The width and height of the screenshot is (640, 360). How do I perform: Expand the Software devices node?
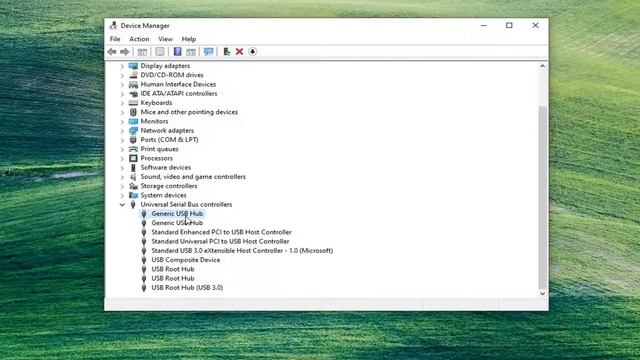click(x=122, y=168)
